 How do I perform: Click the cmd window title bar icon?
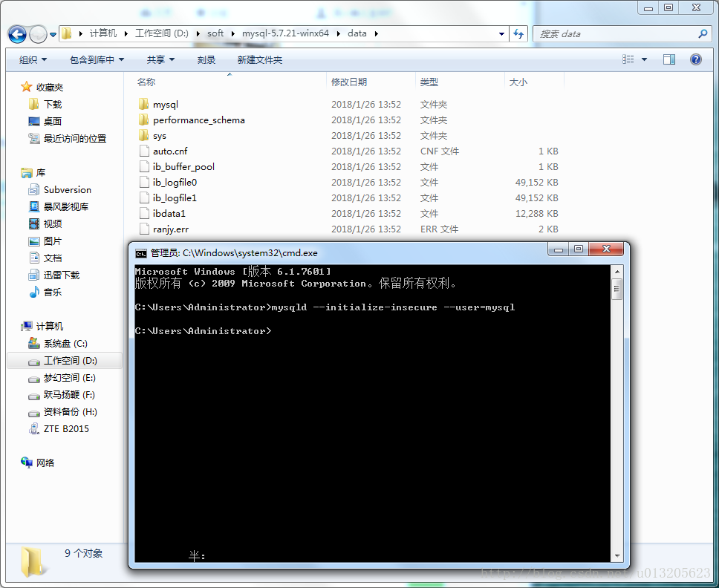[141, 253]
